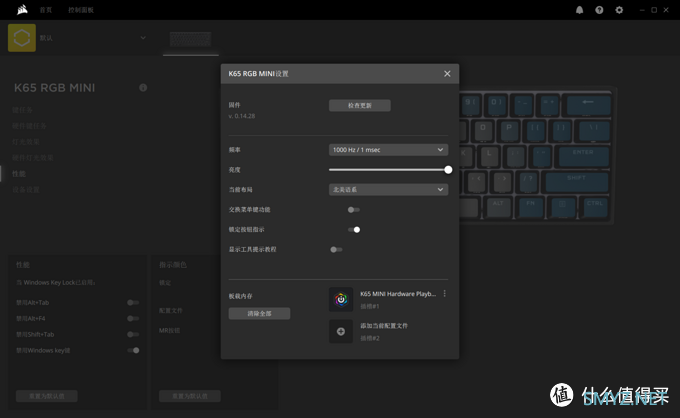Viewport: 680px width, 418px height.
Task: Click the yellow default profile icon
Action: tap(21, 38)
